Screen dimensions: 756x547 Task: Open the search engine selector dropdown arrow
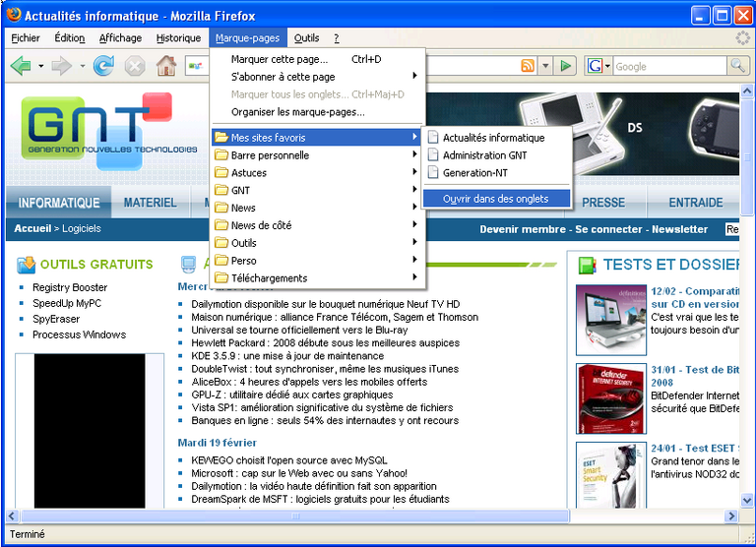[607, 66]
